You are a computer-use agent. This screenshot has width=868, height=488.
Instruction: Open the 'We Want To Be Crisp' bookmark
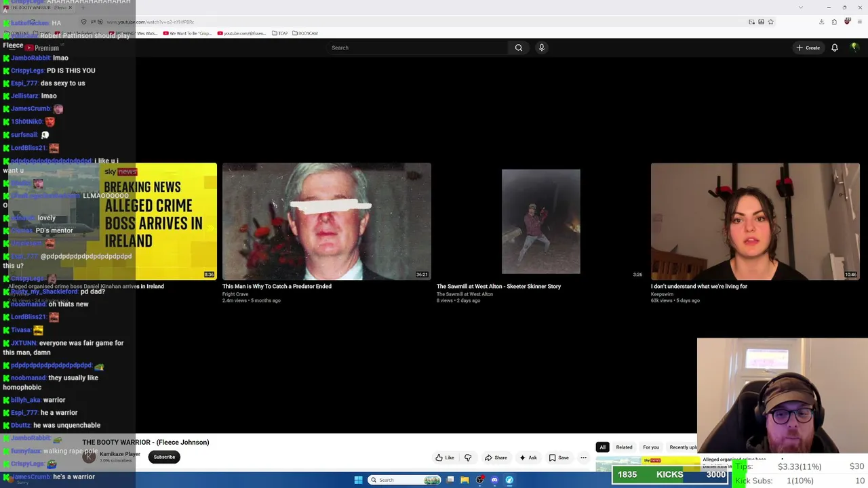(x=187, y=33)
